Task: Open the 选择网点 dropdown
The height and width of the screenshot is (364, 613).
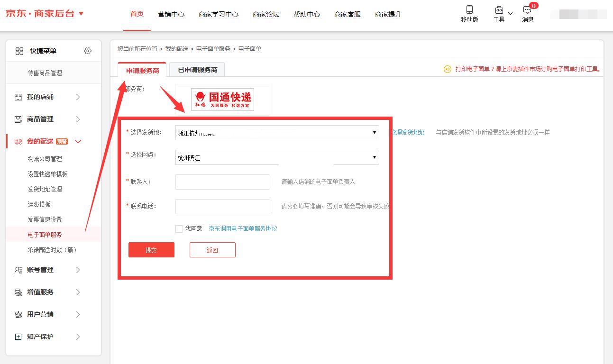Action: pyautogui.click(x=277, y=157)
